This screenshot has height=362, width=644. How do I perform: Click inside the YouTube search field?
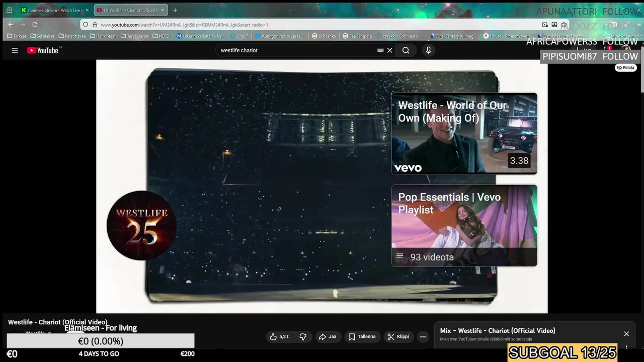297,50
